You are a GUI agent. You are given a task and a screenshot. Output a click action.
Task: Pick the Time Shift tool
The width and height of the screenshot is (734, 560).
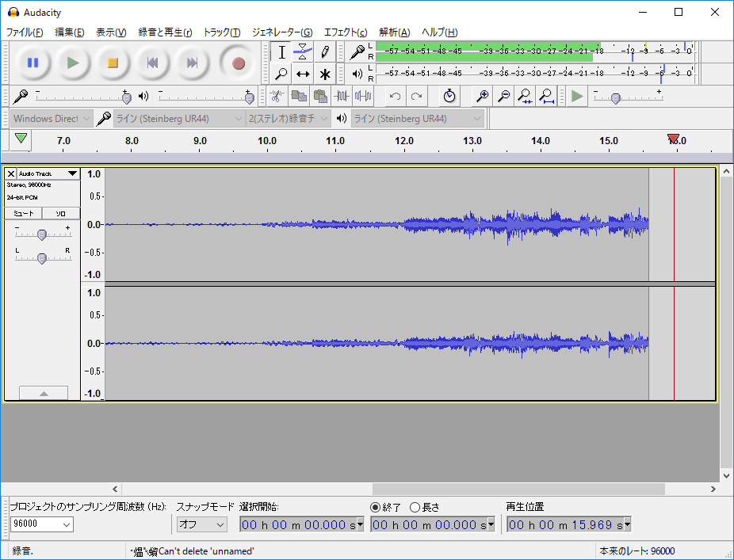coord(304,74)
